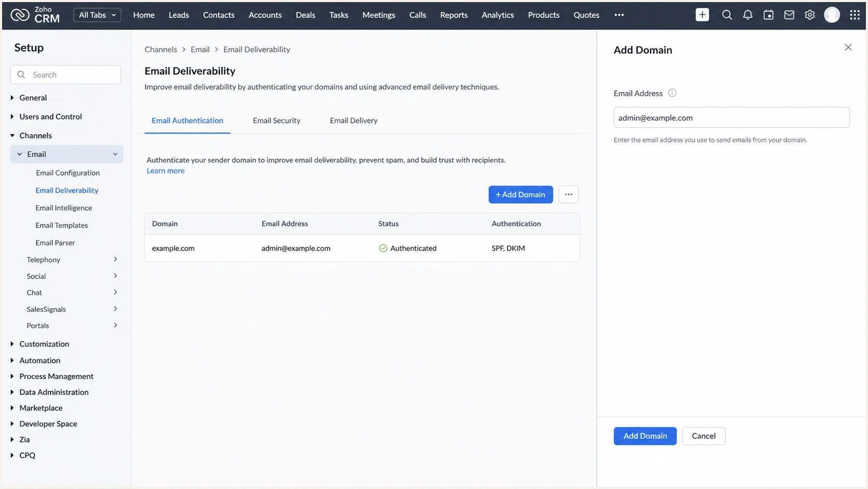Open the Accounts module
868x489 pixels.
pyautogui.click(x=265, y=15)
